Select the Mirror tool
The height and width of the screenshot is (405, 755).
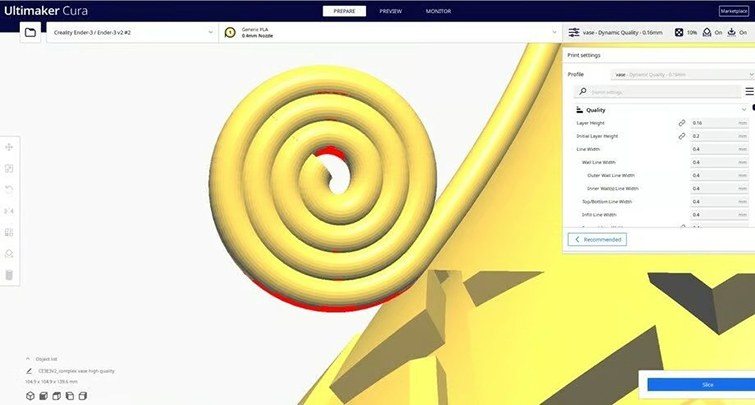point(9,211)
